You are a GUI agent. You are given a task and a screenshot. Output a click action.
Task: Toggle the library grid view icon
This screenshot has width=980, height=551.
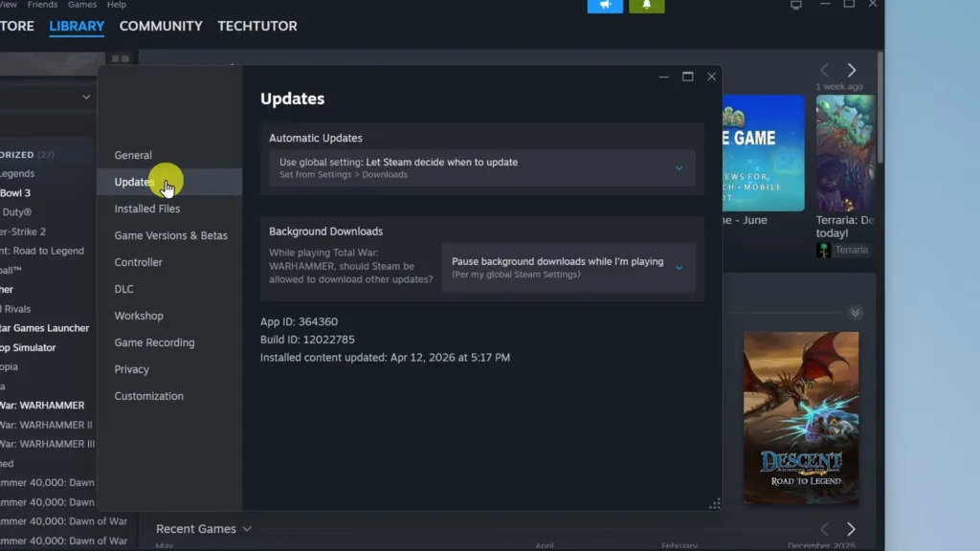coord(121,58)
